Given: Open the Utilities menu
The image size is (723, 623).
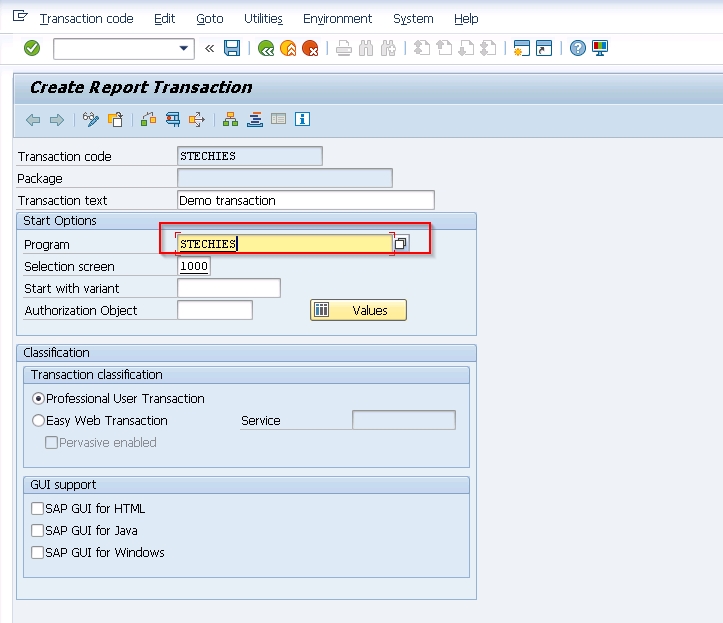Looking at the screenshot, I should (263, 19).
